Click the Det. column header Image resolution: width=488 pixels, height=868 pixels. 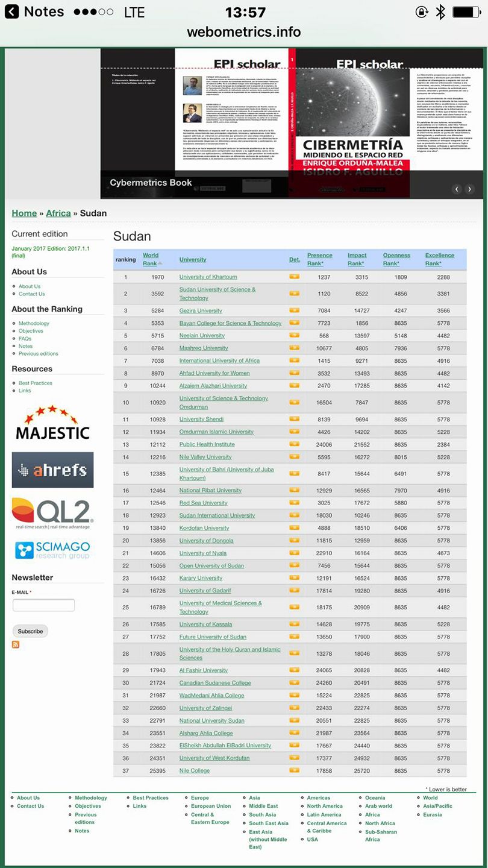295,259
